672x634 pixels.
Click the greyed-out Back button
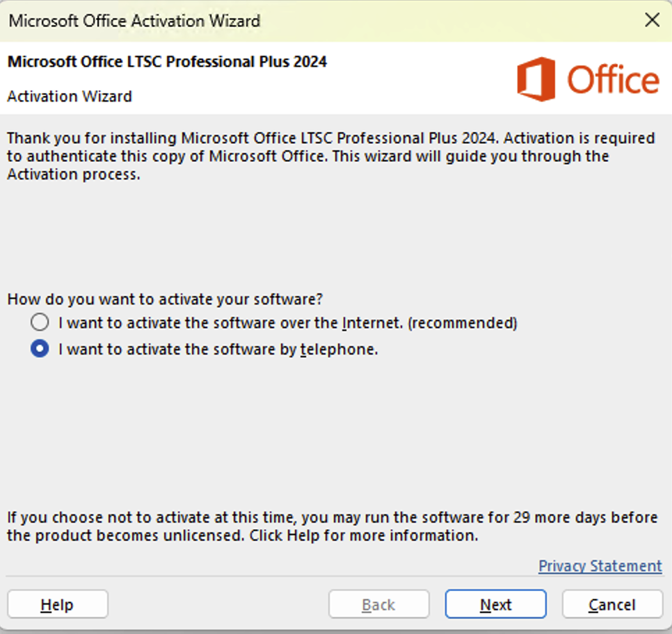[378, 605]
